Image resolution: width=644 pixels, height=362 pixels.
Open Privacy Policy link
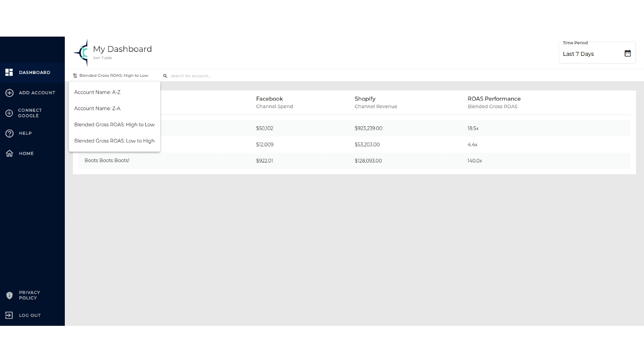pyautogui.click(x=32, y=295)
